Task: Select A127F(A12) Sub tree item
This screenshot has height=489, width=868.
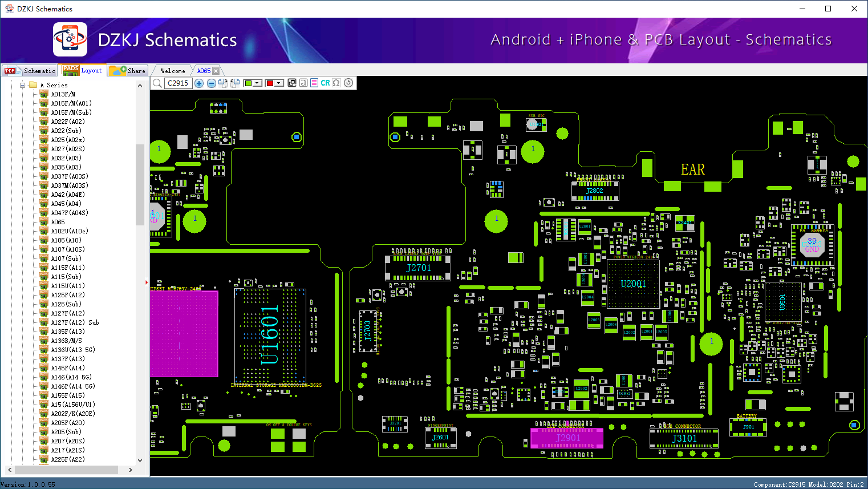Action: pyautogui.click(x=75, y=322)
